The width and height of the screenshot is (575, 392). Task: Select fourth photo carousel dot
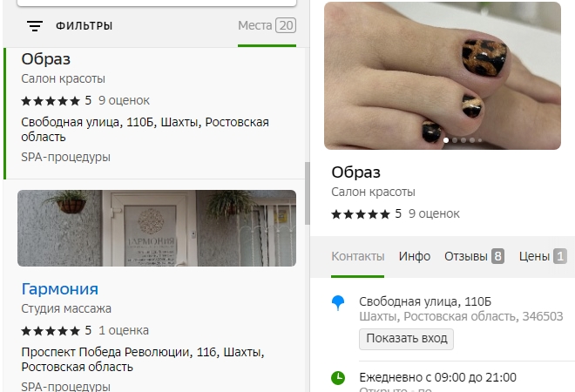(472, 140)
